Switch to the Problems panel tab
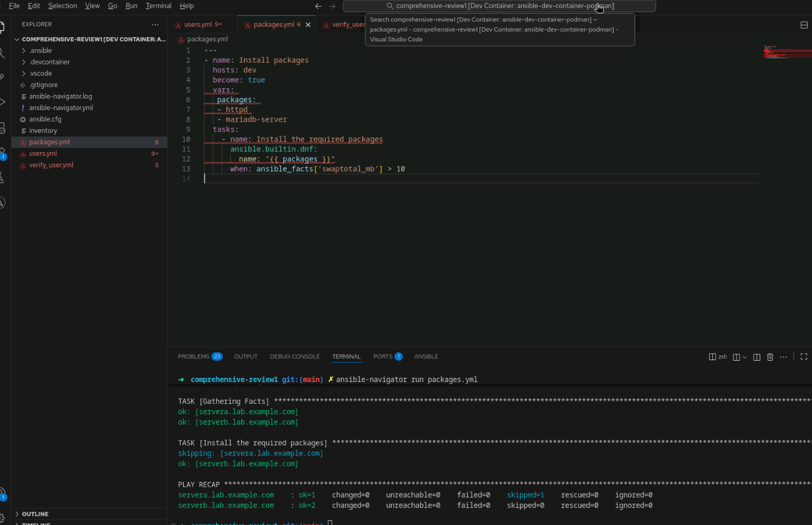812x525 pixels. (x=194, y=356)
